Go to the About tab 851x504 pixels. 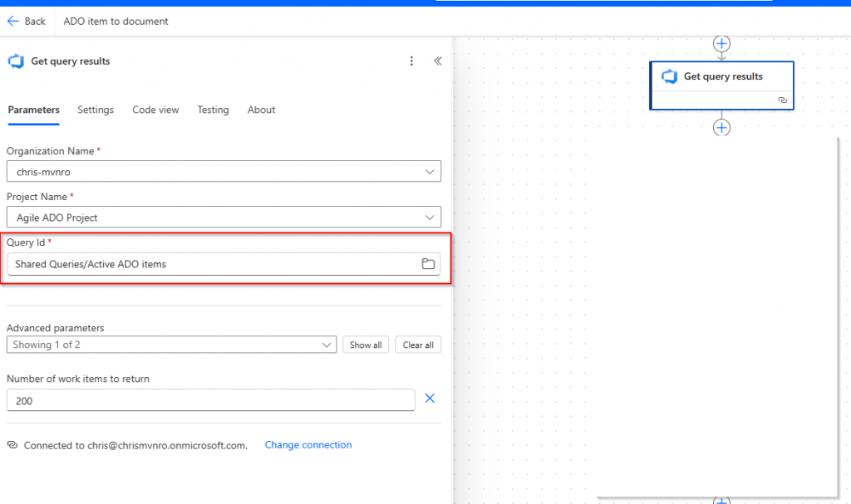point(261,110)
